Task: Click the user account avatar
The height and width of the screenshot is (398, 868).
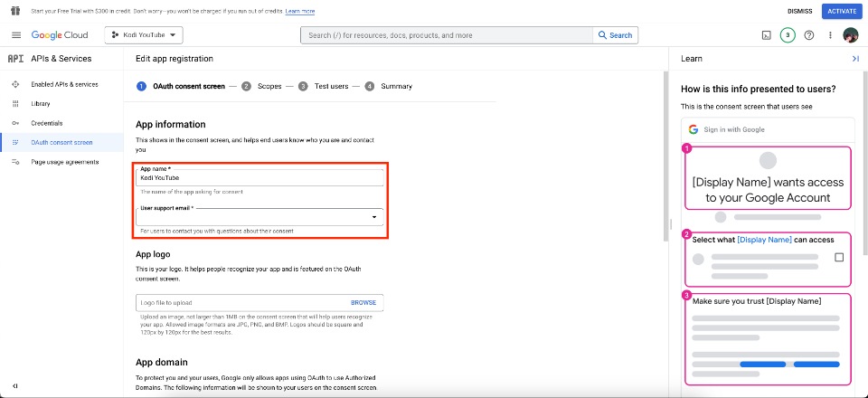Action: pyautogui.click(x=850, y=35)
